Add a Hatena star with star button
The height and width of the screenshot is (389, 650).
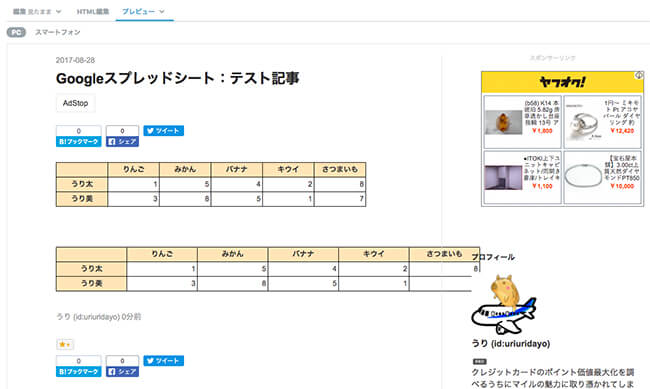(x=65, y=344)
